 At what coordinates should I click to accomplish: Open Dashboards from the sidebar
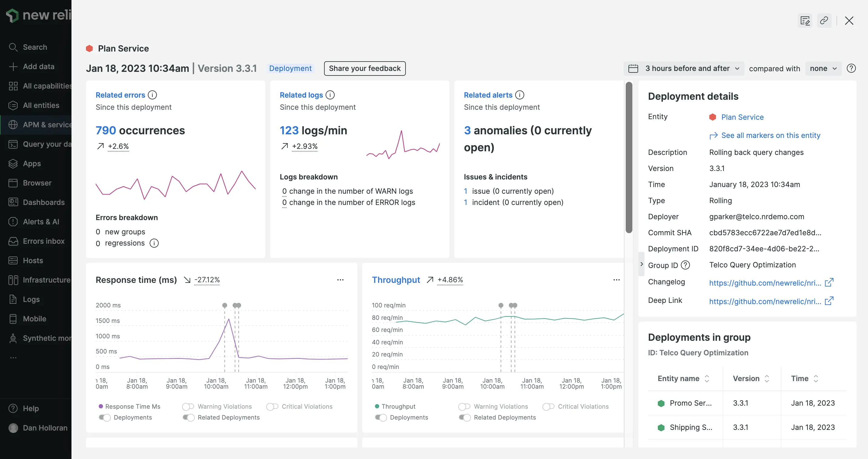(x=13, y=202)
